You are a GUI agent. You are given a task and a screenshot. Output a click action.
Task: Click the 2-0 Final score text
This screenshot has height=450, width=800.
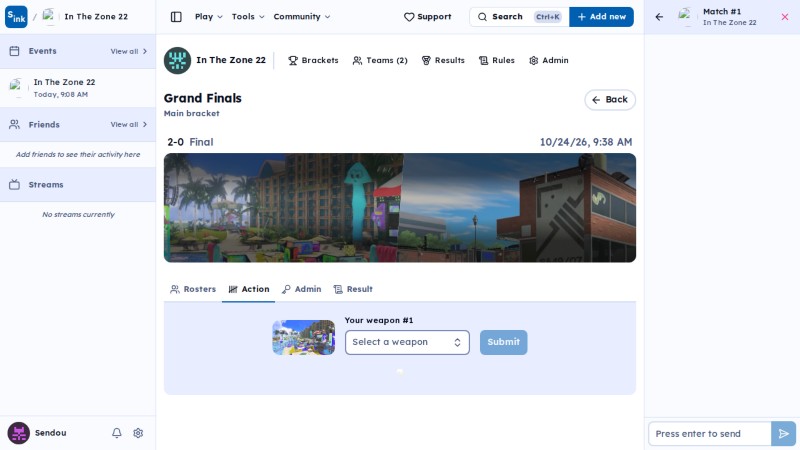click(190, 142)
